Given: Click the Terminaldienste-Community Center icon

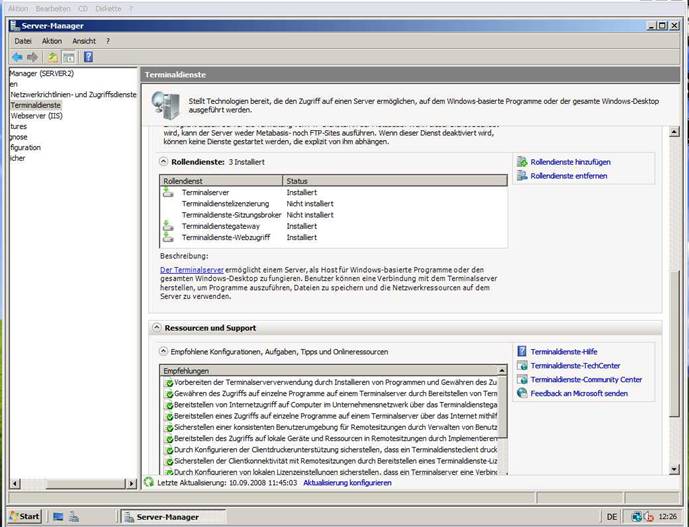Looking at the screenshot, I should pyautogui.click(x=522, y=379).
